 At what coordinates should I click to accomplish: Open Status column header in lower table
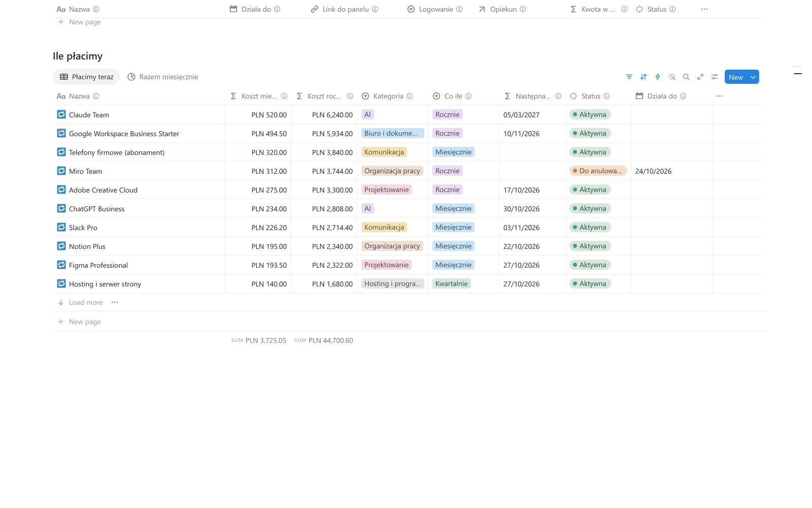click(x=590, y=96)
